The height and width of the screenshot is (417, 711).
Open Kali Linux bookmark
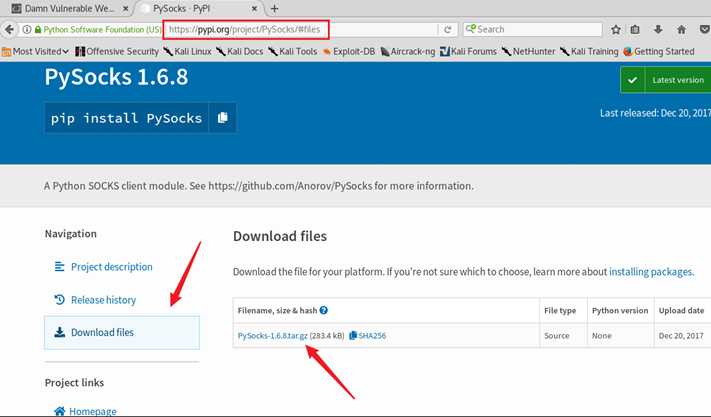187,52
